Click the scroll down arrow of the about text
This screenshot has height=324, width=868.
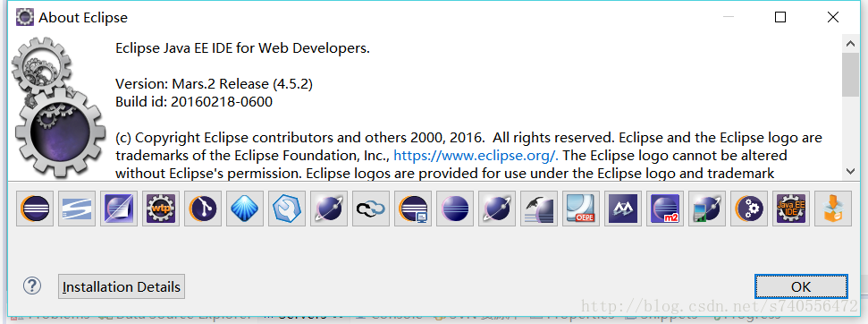(850, 171)
